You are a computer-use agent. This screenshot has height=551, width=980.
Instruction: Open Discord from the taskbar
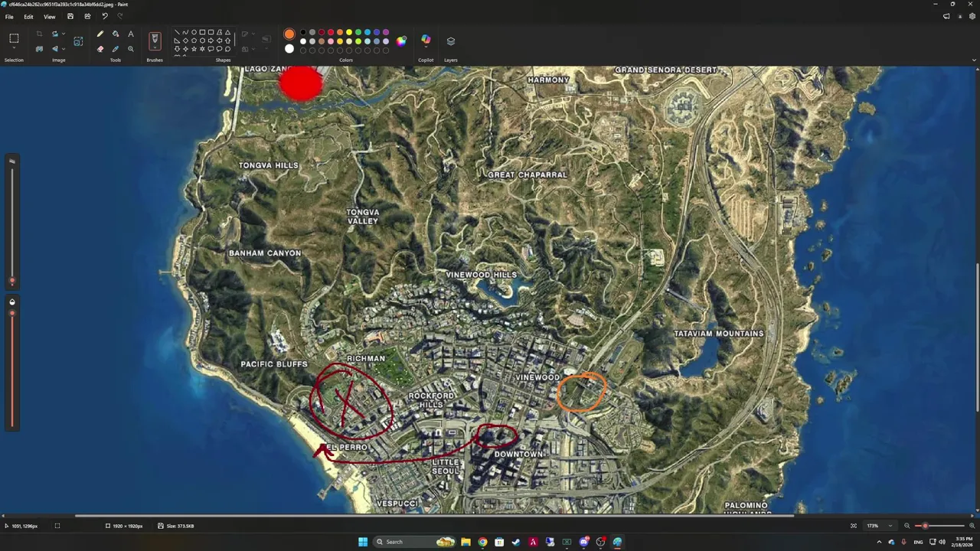[x=584, y=542]
